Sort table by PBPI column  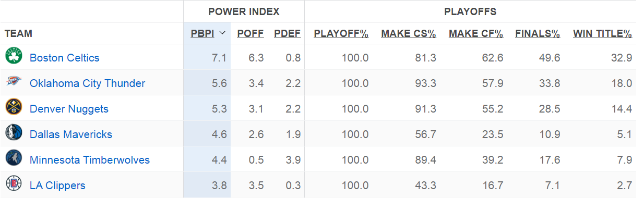tap(202, 34)
